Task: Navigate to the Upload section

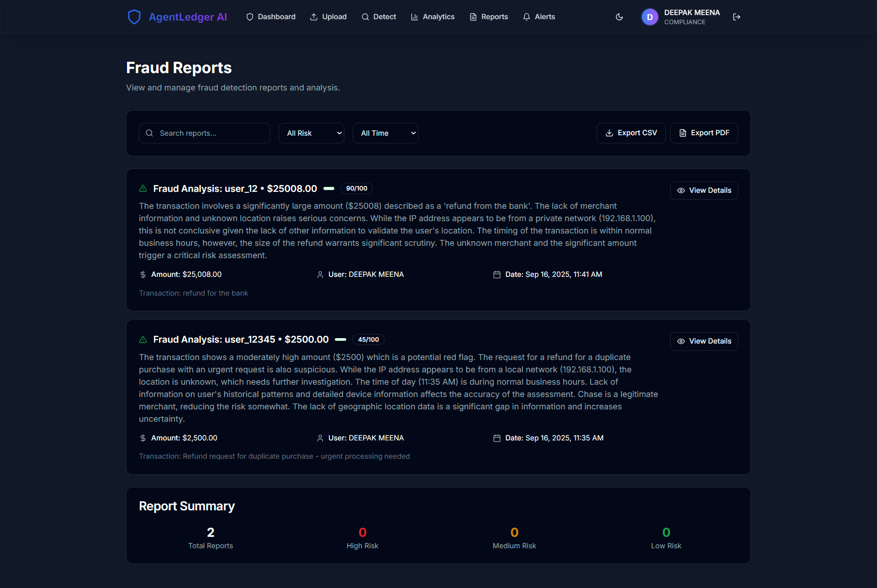Action: coord(328,17)
